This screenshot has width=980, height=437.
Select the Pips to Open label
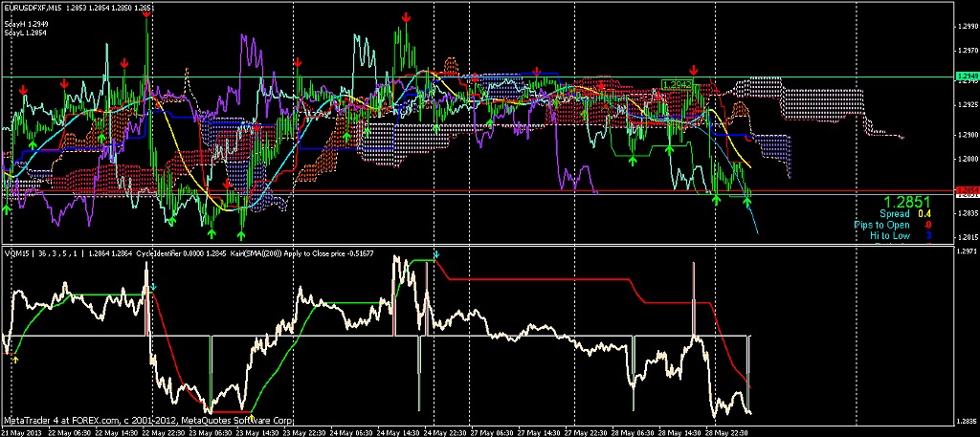(881, 225)
